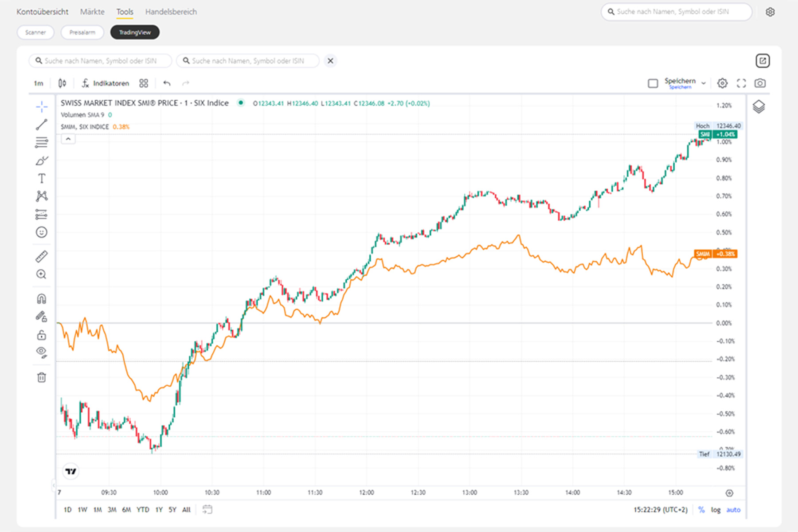Viewport: 798px width, 532px height.
Task: Select the ruler measure tool
Action: tap(42, 256)
